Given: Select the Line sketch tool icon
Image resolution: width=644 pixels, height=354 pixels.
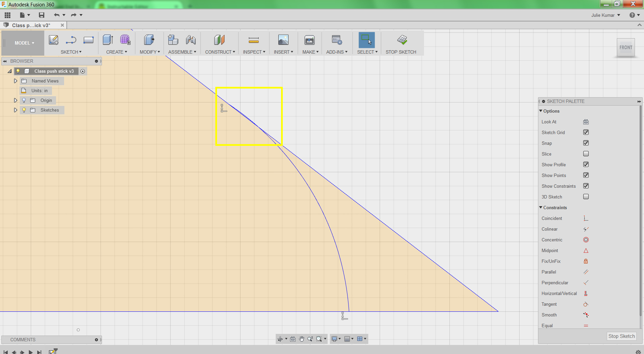Looking at the screenshot, I should [71, 40].
